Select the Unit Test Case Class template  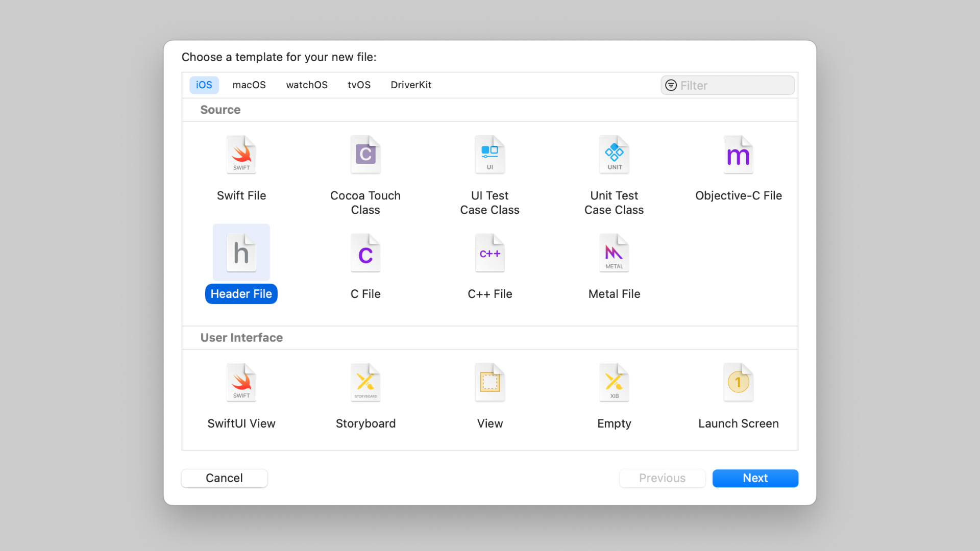pos(614,155)
